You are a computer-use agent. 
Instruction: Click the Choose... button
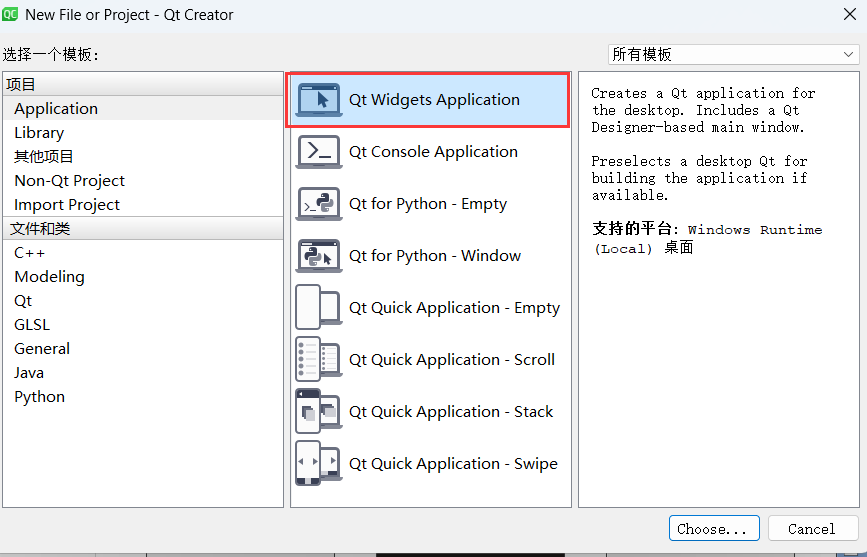[x=714, y=529]
